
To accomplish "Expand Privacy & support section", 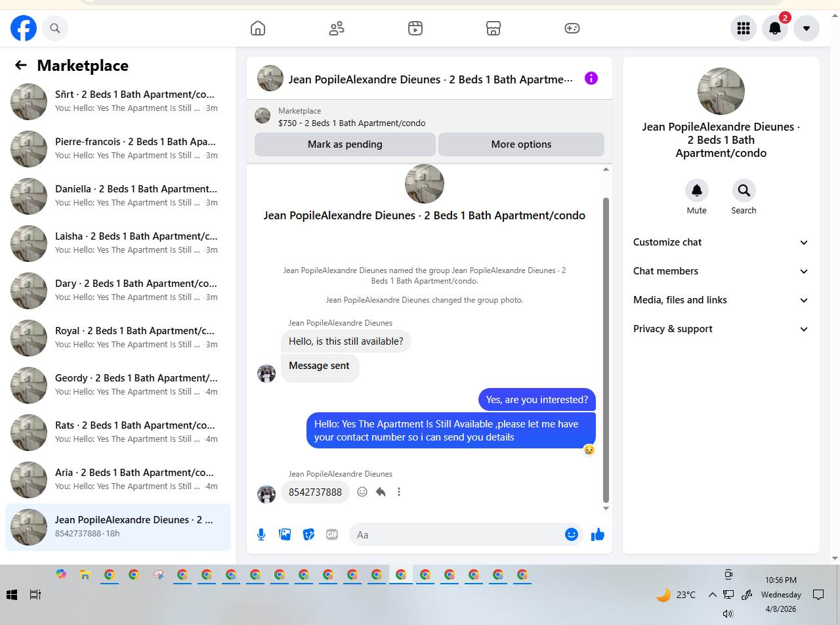I will click(721, 329).
